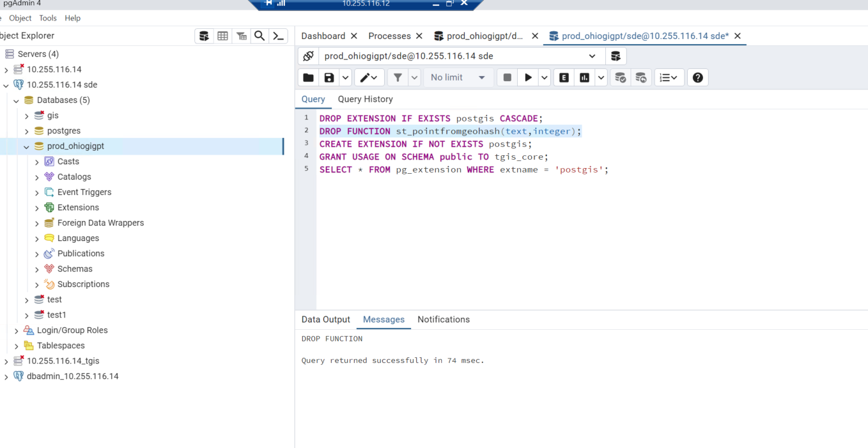The width and height of the screenshot is (868, 448).
Task: Toggle the connection status icon
Action: 308,56
